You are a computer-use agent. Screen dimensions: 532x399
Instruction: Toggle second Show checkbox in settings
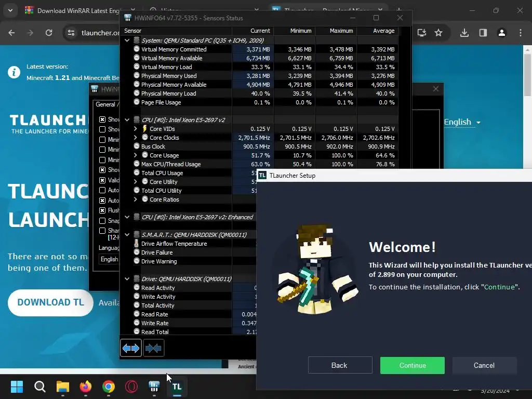tap(102, 129)
